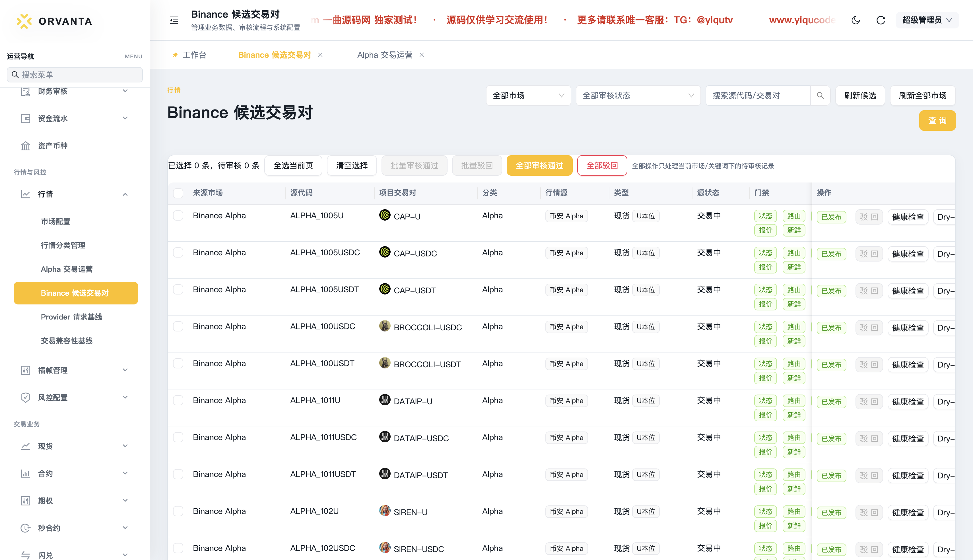
Task: Check the ALPHA_1011U row checkbox
Action: coord(178,400)
